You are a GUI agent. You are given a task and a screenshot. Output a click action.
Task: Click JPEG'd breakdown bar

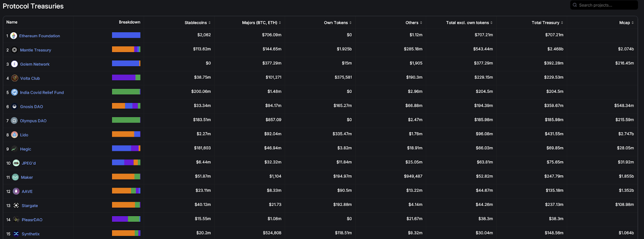click(126, 162)
